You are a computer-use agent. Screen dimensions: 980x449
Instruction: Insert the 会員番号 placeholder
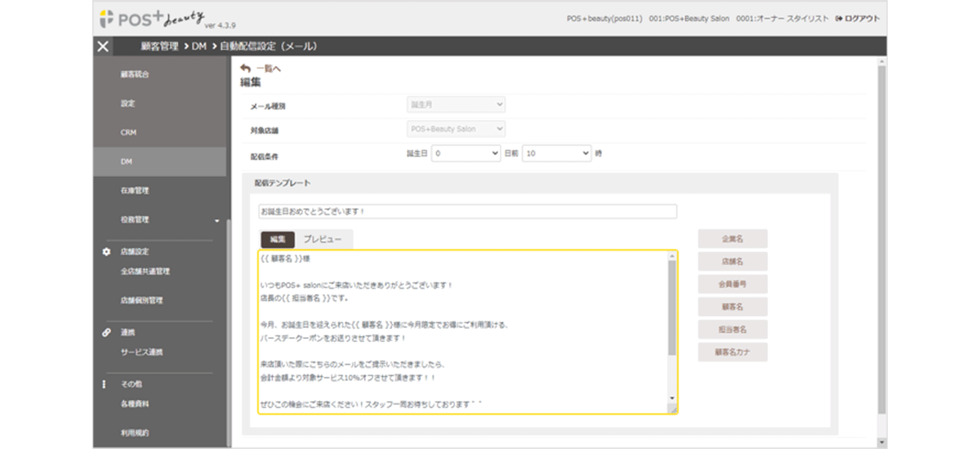(733, 284)
